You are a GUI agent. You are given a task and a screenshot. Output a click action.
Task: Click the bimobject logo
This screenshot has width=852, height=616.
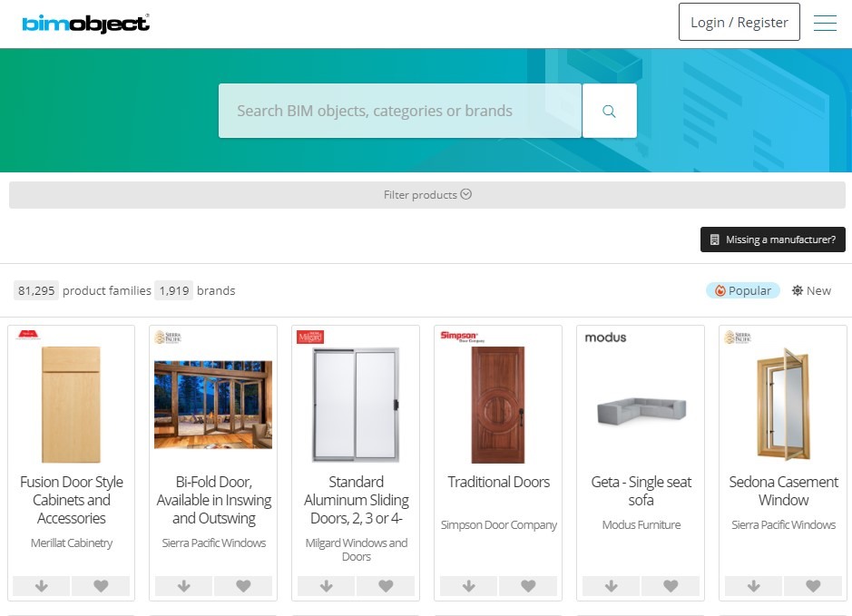point(86,24)
